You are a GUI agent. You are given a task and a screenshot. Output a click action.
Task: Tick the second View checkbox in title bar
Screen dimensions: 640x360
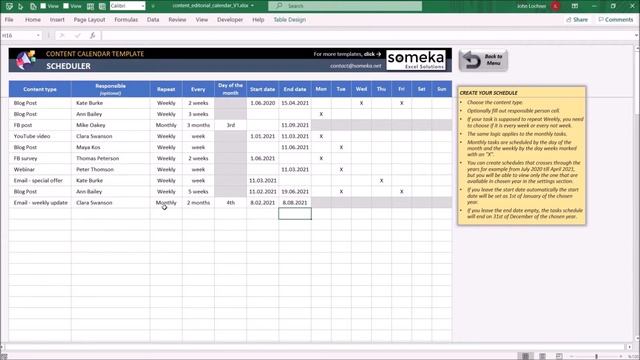pyautogui.click(x=66, y=6)
